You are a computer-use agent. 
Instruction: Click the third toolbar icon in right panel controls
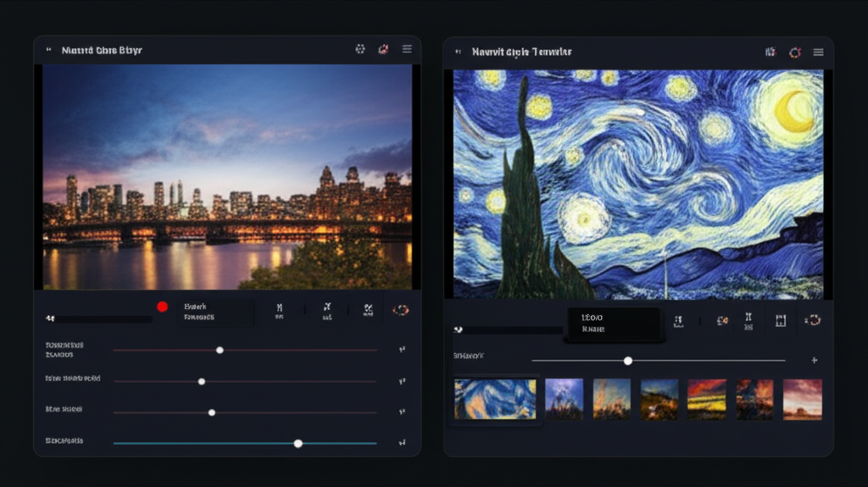point(748,321)
